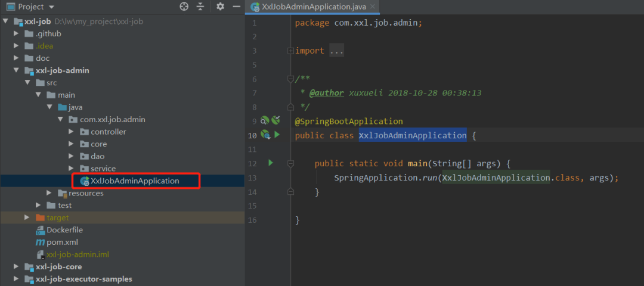644x286 pixels.
Task: Open the Project view dropdown
Action: [51, 7]
